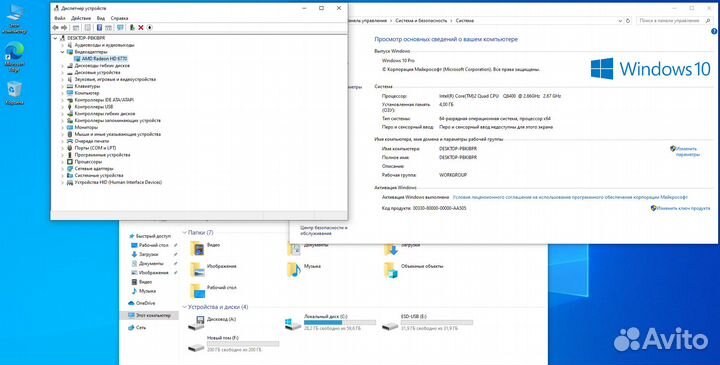
Task: Click the refresh button in System window address bar
Action: click(x=628, y=21)
